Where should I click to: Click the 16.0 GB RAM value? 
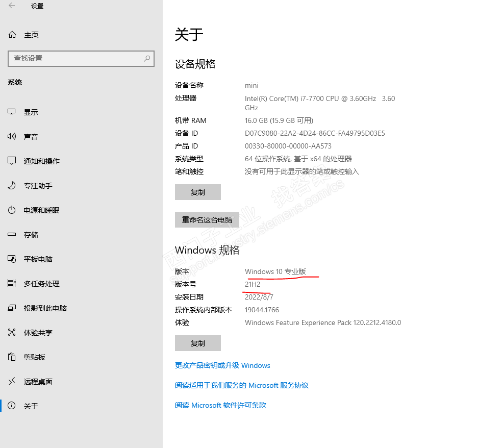point(279,120)
